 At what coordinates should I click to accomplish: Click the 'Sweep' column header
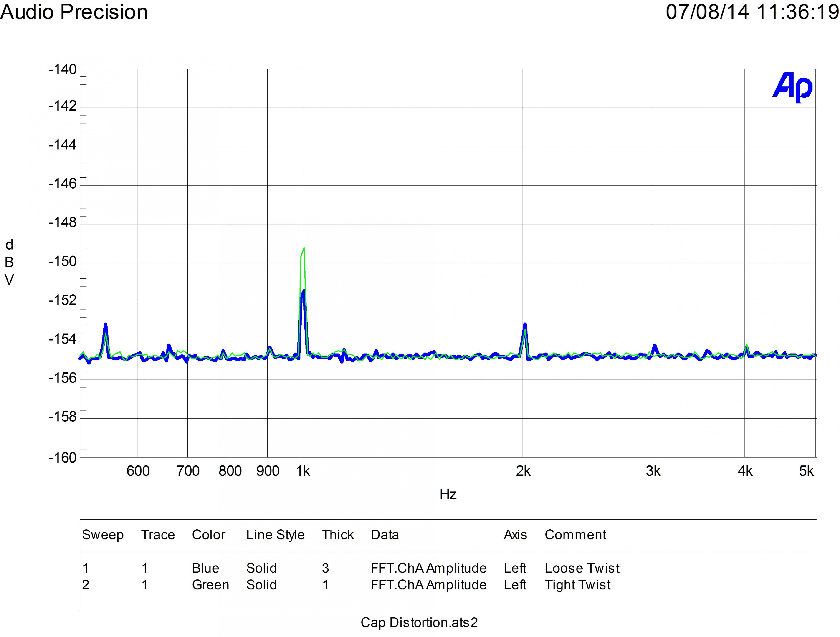103,535
